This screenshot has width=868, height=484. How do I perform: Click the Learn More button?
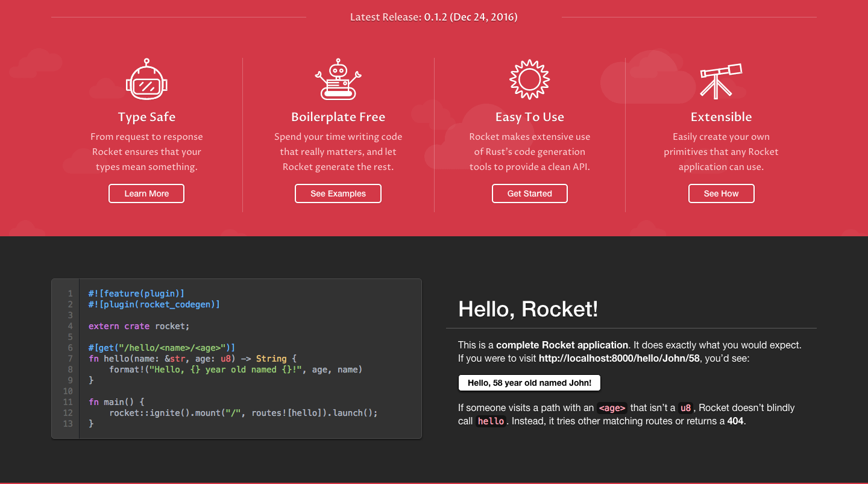coord(146,193)
